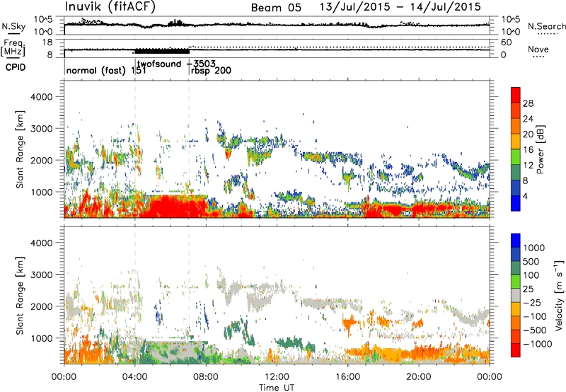Click the blue bottom segment of the power colorbar
This screenshot has height=392, width=566.
[516, 203]
